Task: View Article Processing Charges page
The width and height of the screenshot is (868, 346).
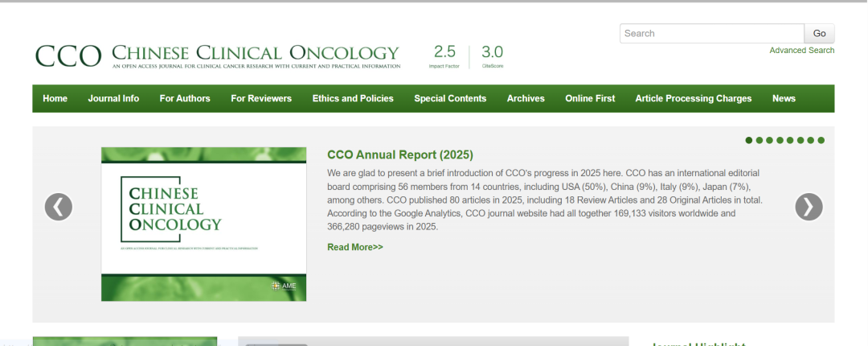Action: (693, 99)
